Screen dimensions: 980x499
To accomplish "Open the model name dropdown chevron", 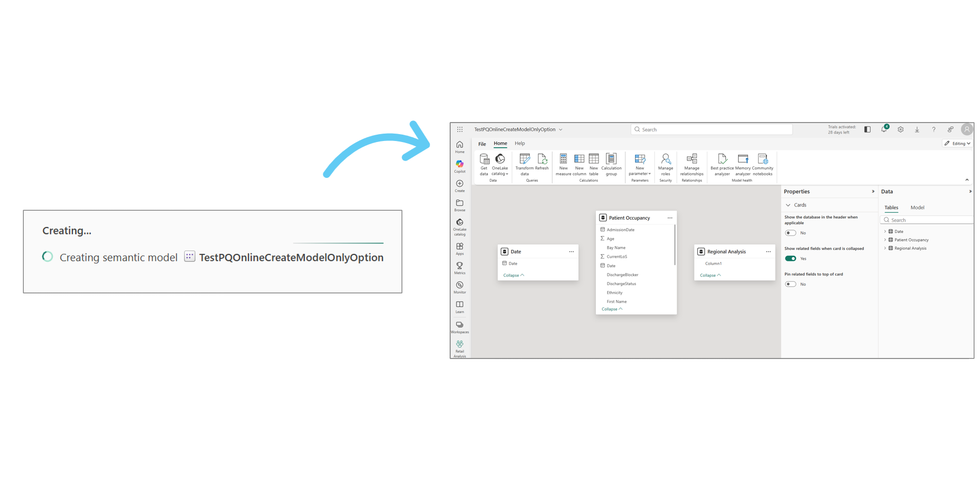I will pos(561,130).
